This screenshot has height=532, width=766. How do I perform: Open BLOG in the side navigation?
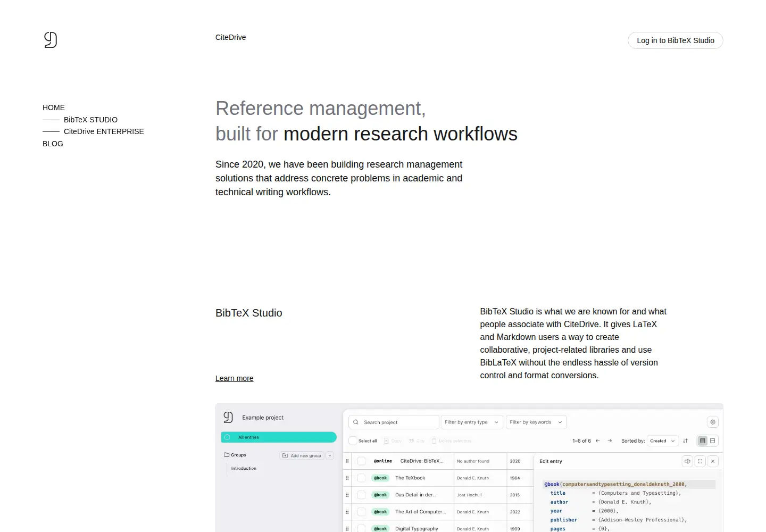[x=53, y=144]
